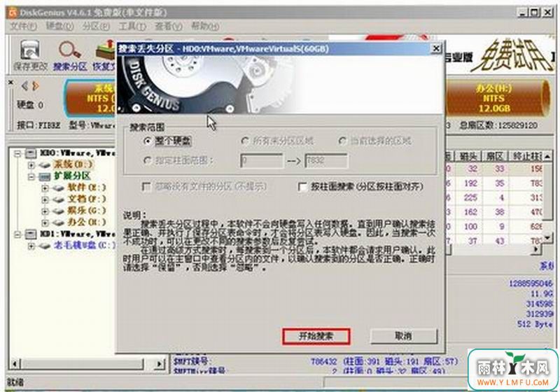The image size is (560, 392).
Task: Open the 文件(F) menu
Action: point(23,27)
